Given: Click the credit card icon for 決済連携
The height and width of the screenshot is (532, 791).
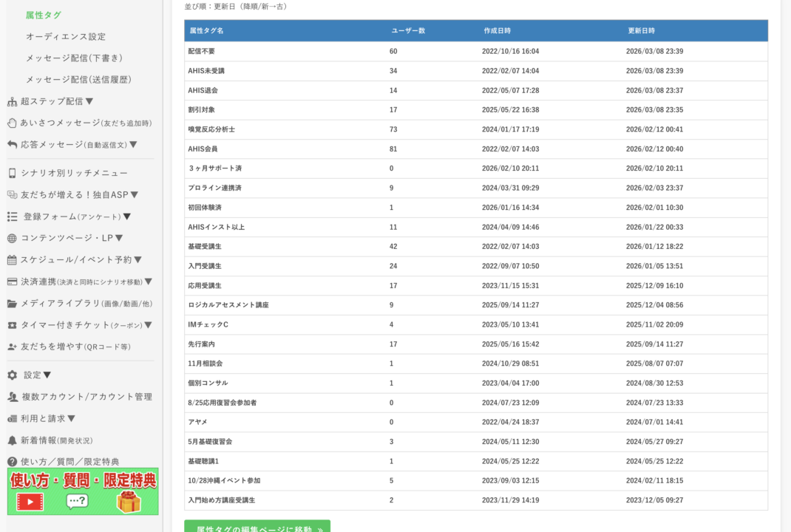Looking at the screenshot, I should [12, 282].
